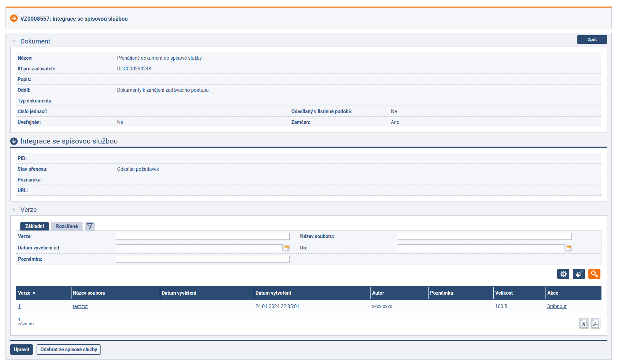
Task: Sort by Velikost column header
Action: [x=504, y=293]
